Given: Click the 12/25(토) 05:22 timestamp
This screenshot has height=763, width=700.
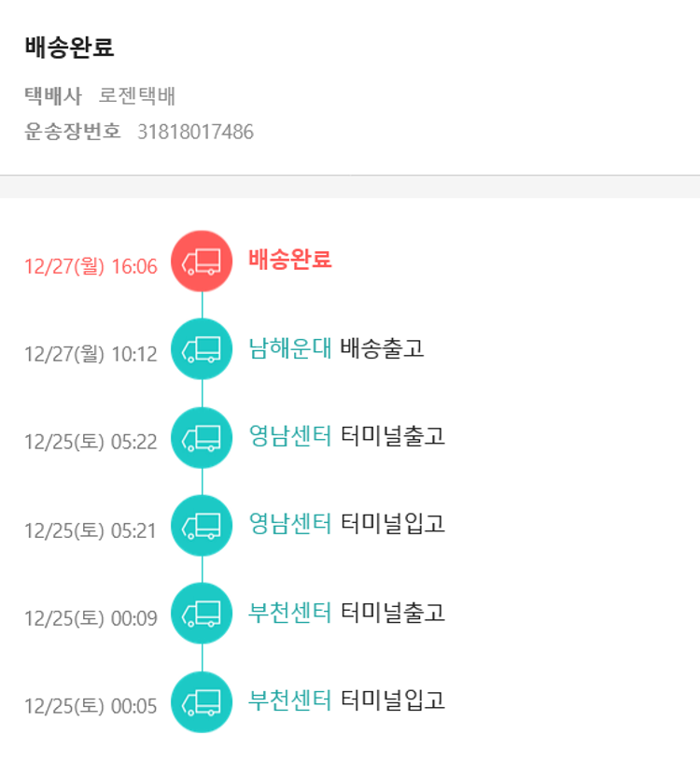Looking at the screenshot, I should [x=91, y=442].
